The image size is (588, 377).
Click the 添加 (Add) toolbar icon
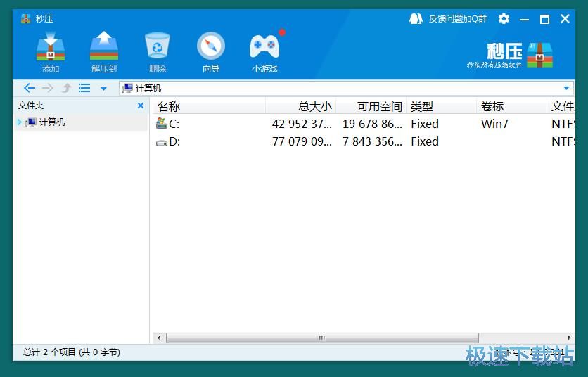coord(51,46)
